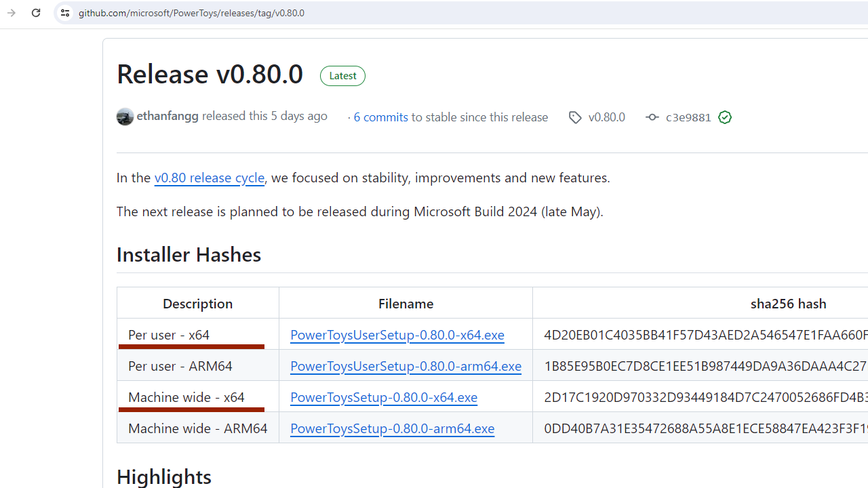
Task: Open the v0.80.0 tag link
Action: [607, 117]
